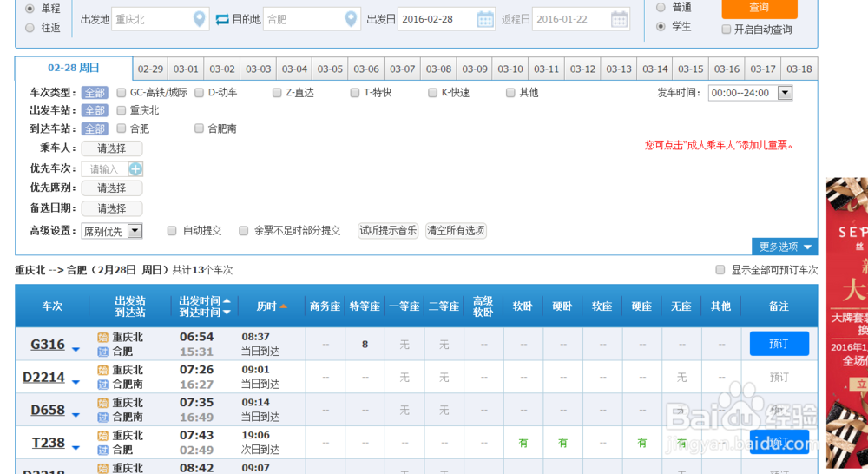Click the 始 icon in D2214 row
The image size is (868, 474).
[103, 370]
